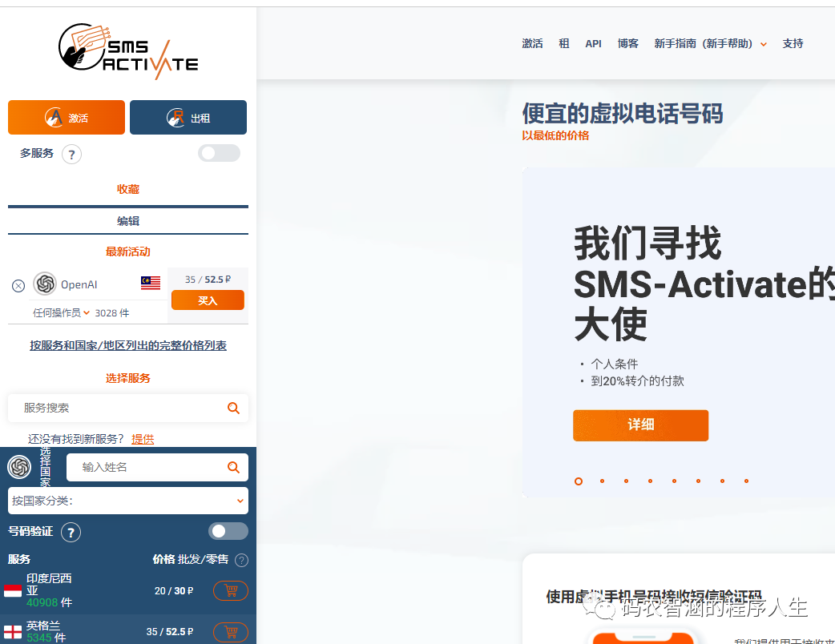This screenshot has width=835, height=644.
Task: Open the price wholesale/retail help icon
Action: pos(241,560)
